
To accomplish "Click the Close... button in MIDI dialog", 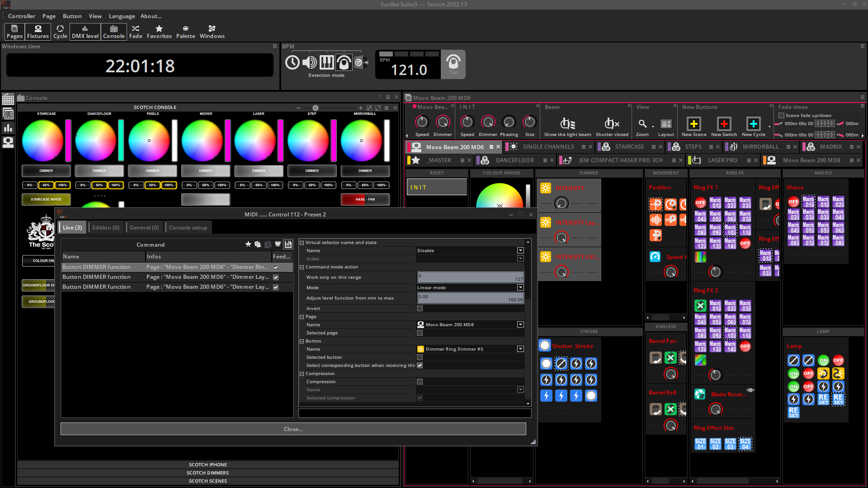I will (x=293, y=429).
